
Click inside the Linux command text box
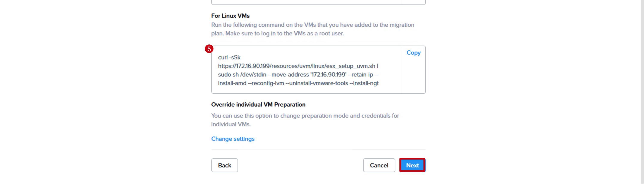point(307,70)
